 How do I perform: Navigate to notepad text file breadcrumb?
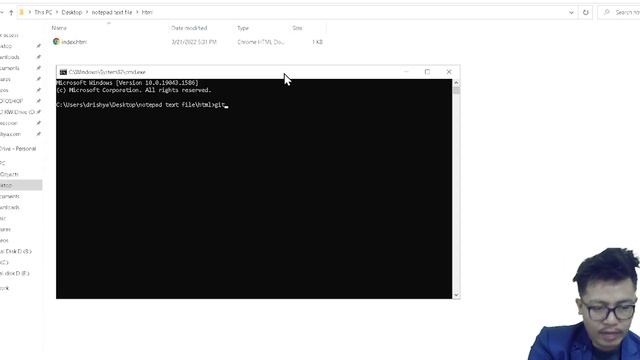[112, 12]
